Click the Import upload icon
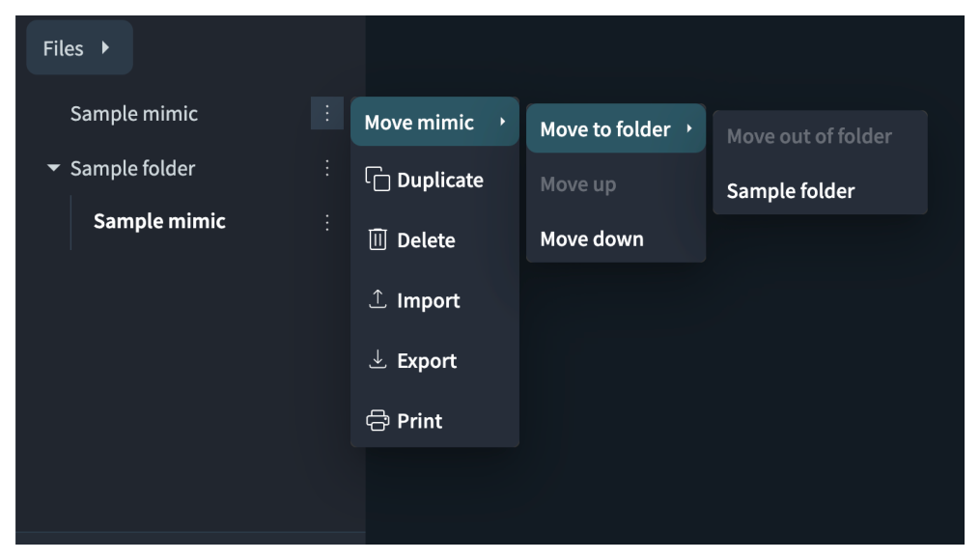 pos(378,299)
